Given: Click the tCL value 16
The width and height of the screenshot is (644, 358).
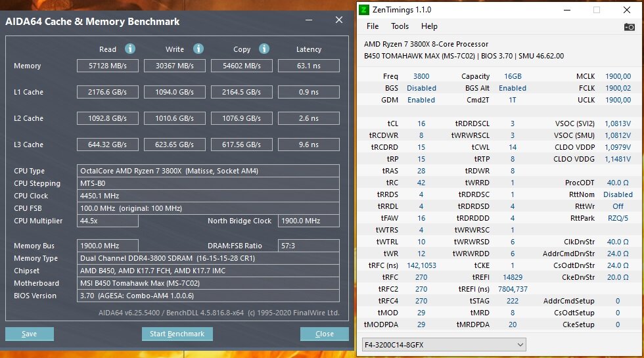Looking at the screenshot, I should pyautogui.click(x=421, y=123).
